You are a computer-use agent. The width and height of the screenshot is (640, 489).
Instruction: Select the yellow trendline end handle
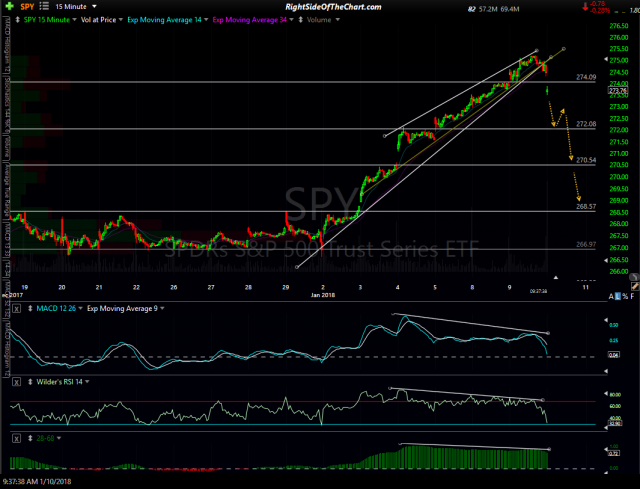click(x=564, y=49)
